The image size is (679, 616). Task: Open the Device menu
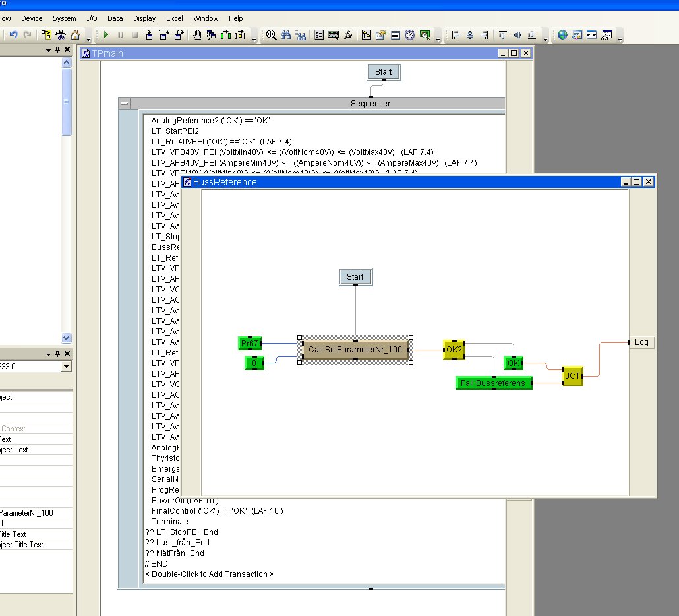pos(32,18)
